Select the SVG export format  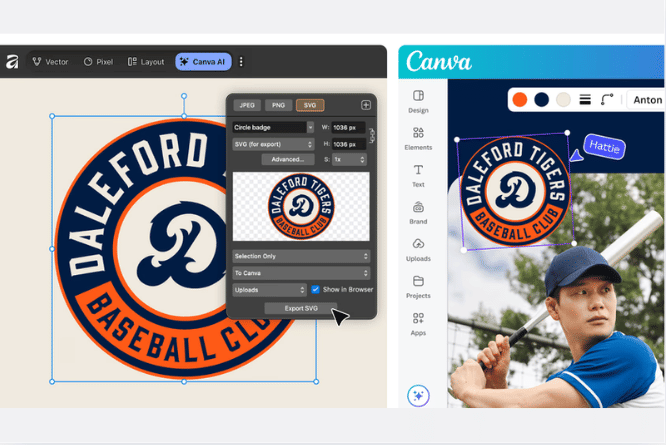(x=310, y=105)
